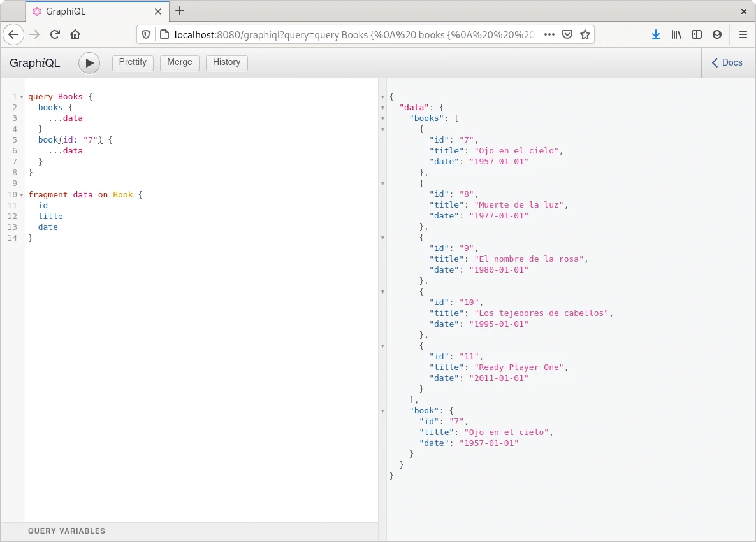756x542 pixels.
Task: Open a new browser tab
Action: [x=180, y=11]
